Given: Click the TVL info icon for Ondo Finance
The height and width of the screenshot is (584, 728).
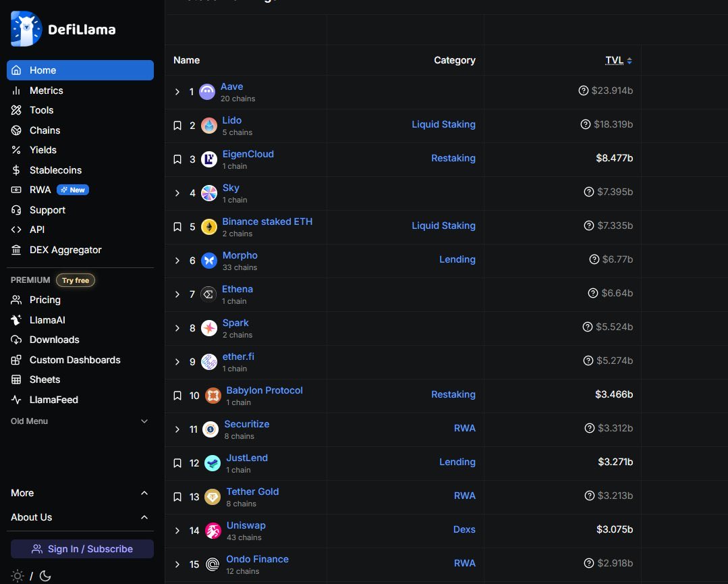Looking at the screenshot, I should (589, 563).
